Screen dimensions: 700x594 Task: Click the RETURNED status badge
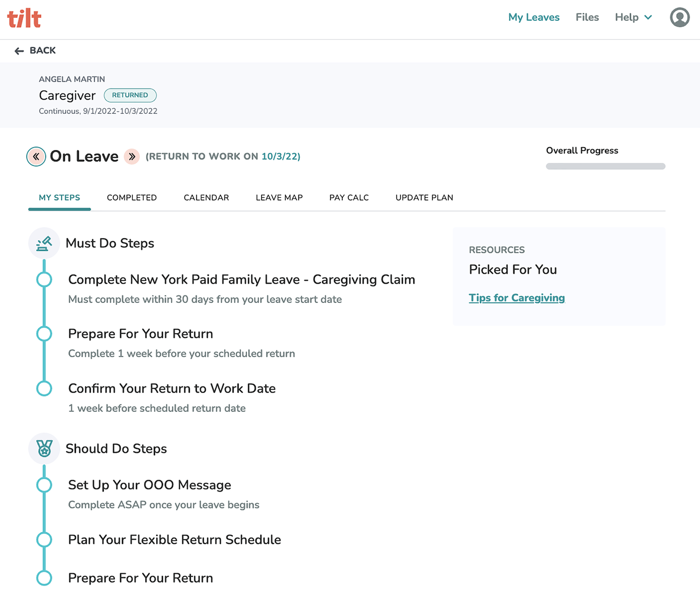point(130,95)
